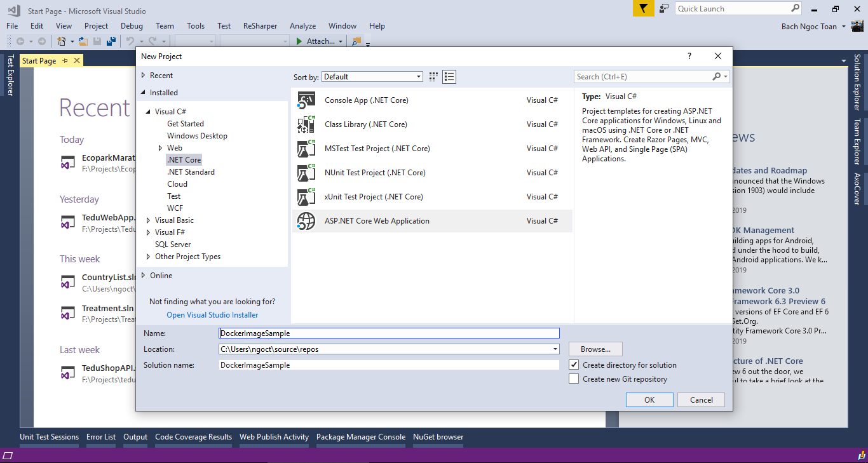
Task: Select .NET Standard in the template tree
Action: [x=191, y=172]
